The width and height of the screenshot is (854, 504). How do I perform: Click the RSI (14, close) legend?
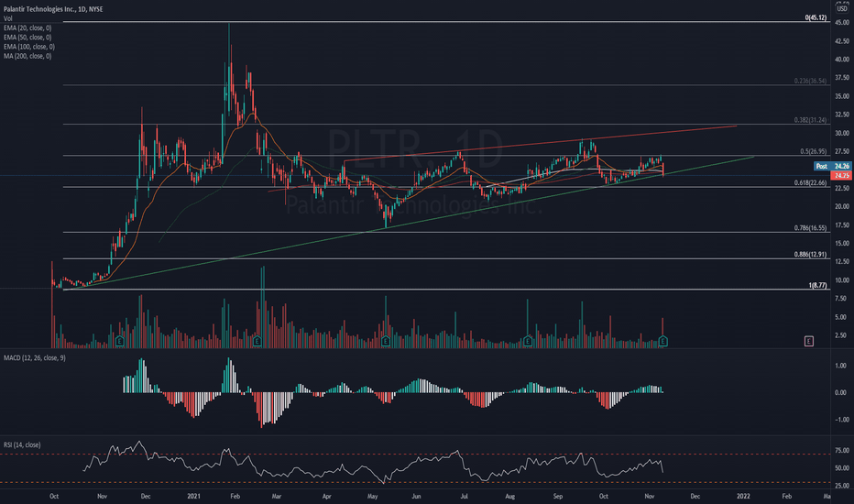22,445
